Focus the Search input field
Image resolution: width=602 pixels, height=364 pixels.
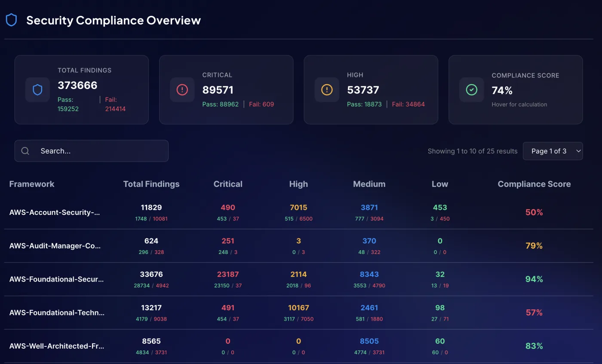tap(91, 151)
